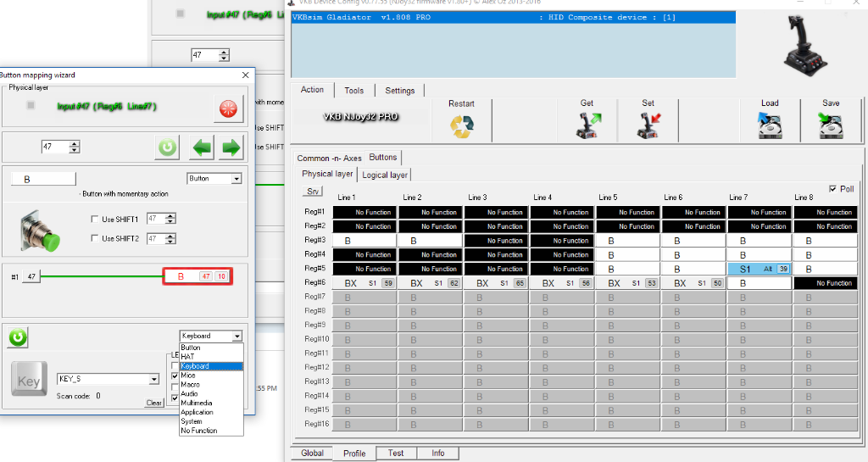Click the green right arrow in wizard
Image resolution: width=868 pixels, height=462 pixels.
pyautogui.click(x=231, y=148)
